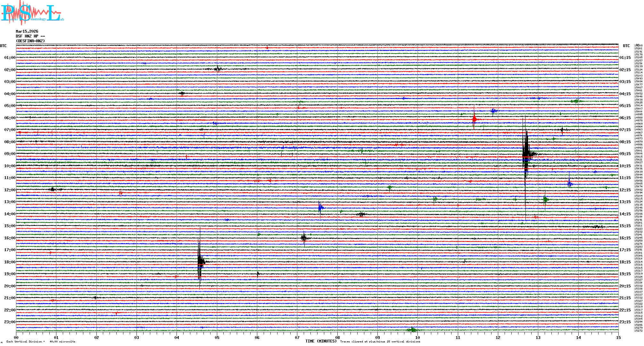Screen dimensions: 644x346
Task: Click the left UTC axis header
Action: [x=3, y=46]
